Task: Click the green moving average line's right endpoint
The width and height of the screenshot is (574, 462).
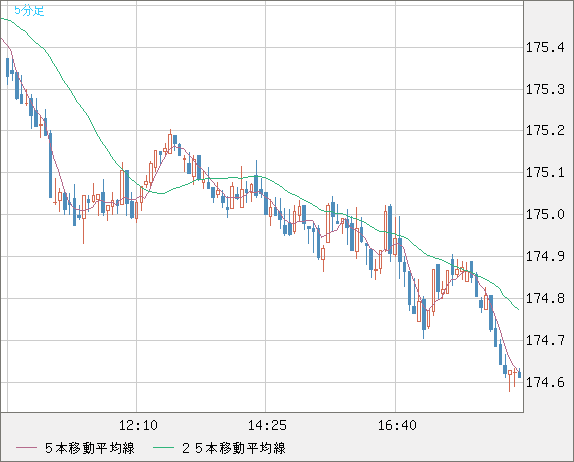Action: pyautogui.click(x=518, y=310)
